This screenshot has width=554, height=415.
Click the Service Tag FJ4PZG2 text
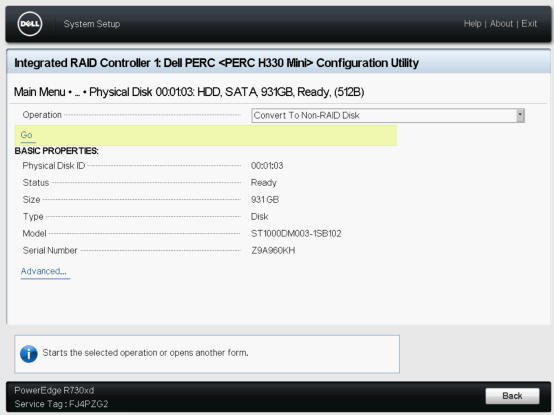tap(61, 404)
